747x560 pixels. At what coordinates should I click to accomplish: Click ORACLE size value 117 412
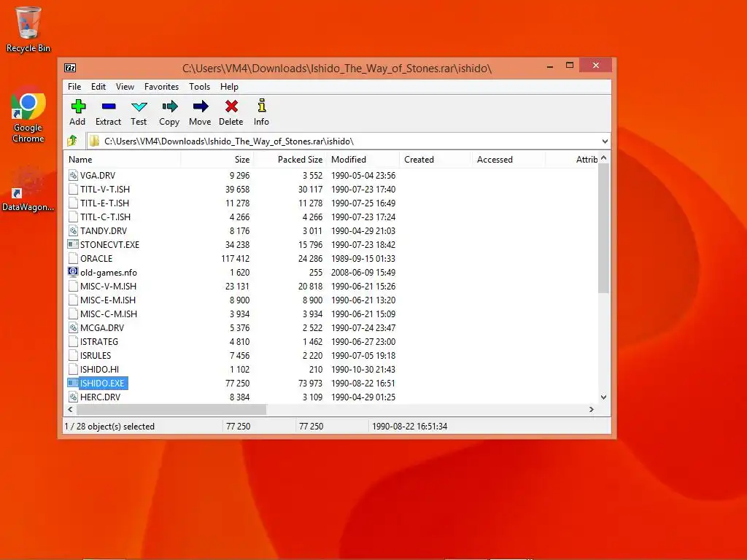236,259
